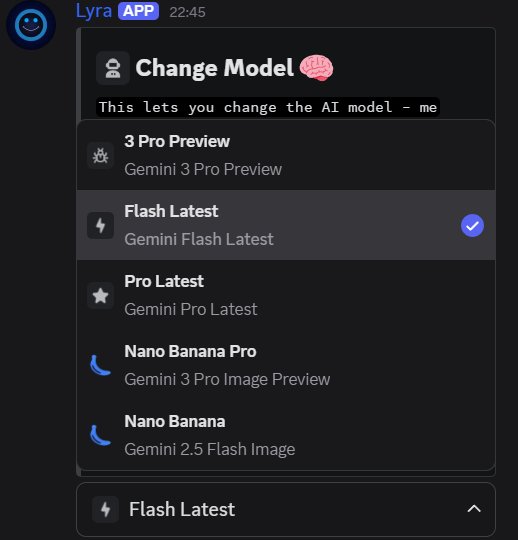Click the lightning icon in Flash Latest option
This screenshot has width=518, height=540.
click(101, 226)
